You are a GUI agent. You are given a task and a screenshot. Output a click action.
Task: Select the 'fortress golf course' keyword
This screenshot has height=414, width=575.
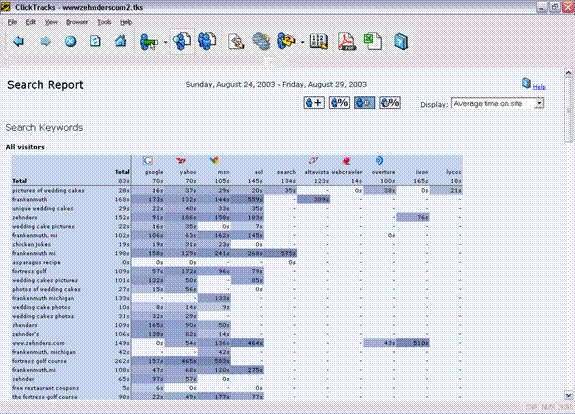(x=39, y=361)
